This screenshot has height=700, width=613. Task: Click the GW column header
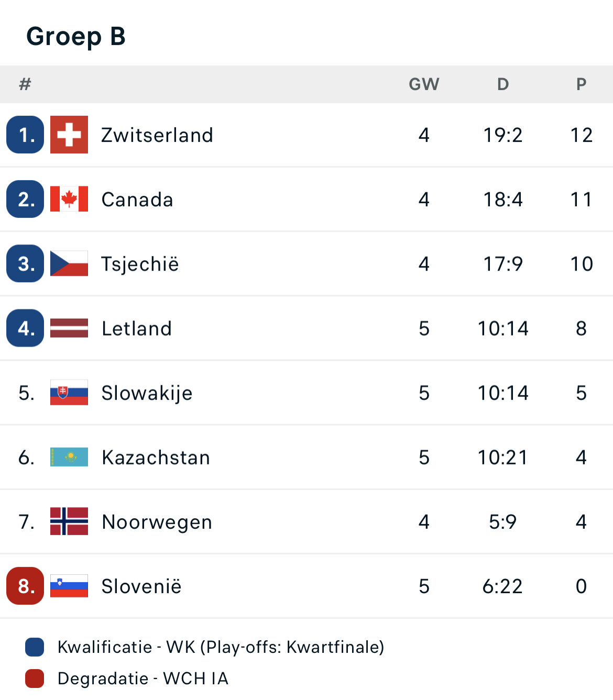pos(424,84)
